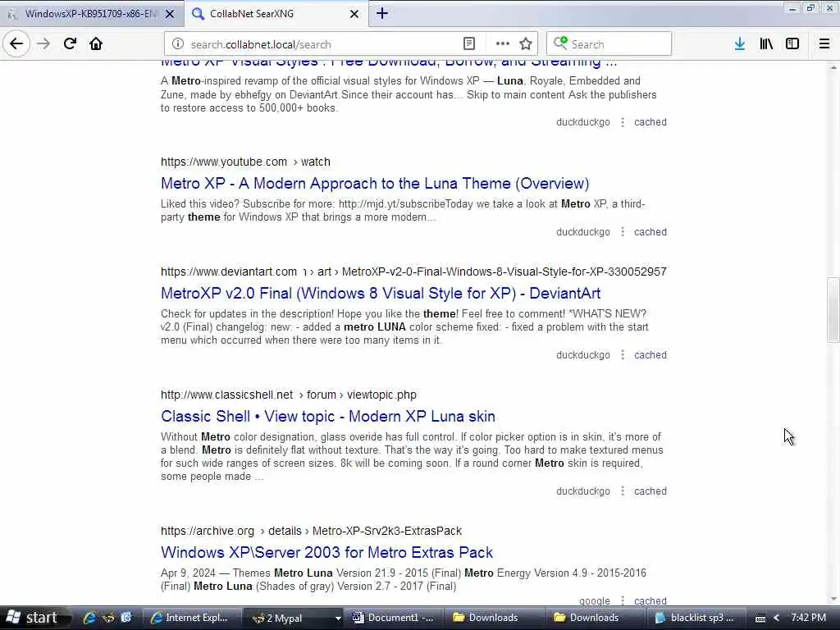Open Metro XP Modern Approach YouTube result

coord(375,184)
